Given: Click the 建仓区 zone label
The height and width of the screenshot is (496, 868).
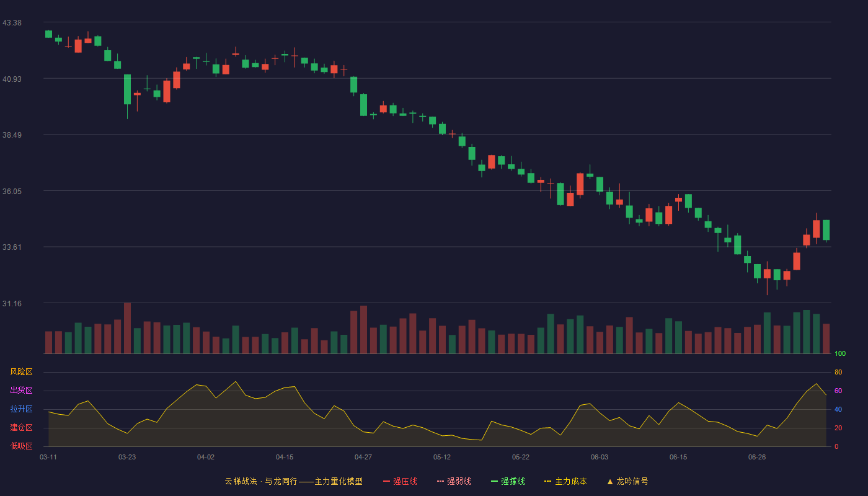Looking at the screenshot, I should tap(21, 428).
